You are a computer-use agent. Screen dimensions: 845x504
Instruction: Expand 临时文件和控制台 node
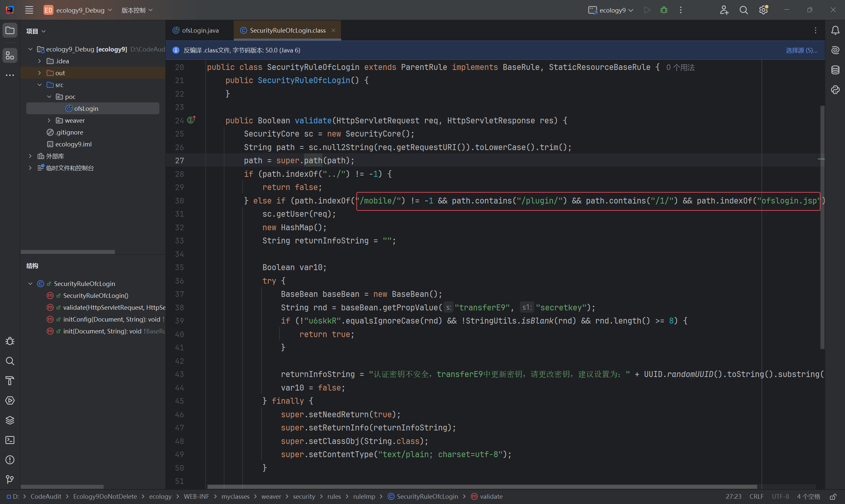pyautogui.click(x=30, y=168)
